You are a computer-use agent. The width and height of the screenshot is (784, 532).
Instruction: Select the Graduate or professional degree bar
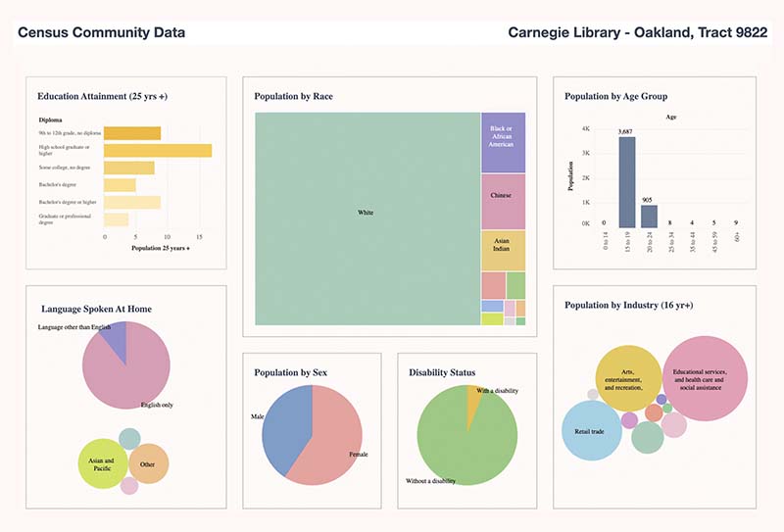[x=116, y=219]
